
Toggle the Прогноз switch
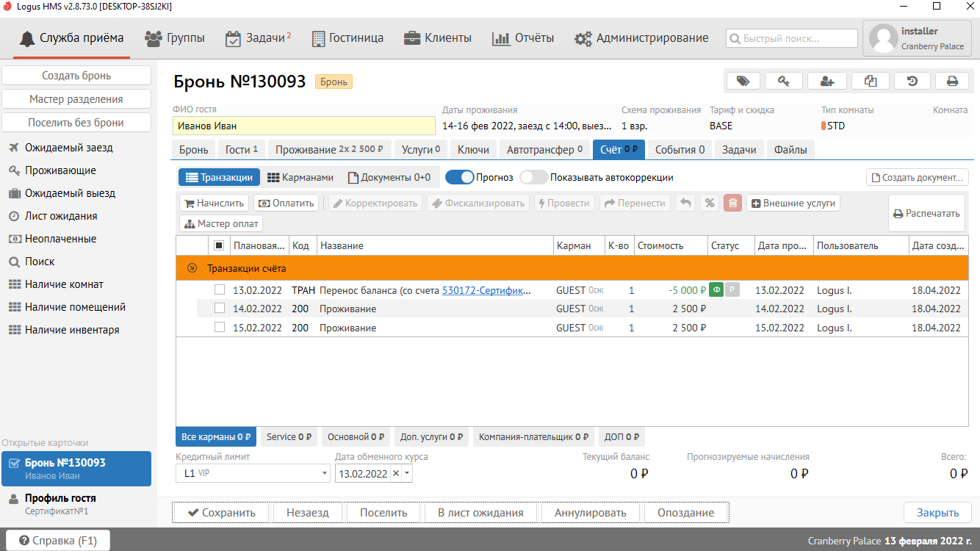(x=459, y=177)
